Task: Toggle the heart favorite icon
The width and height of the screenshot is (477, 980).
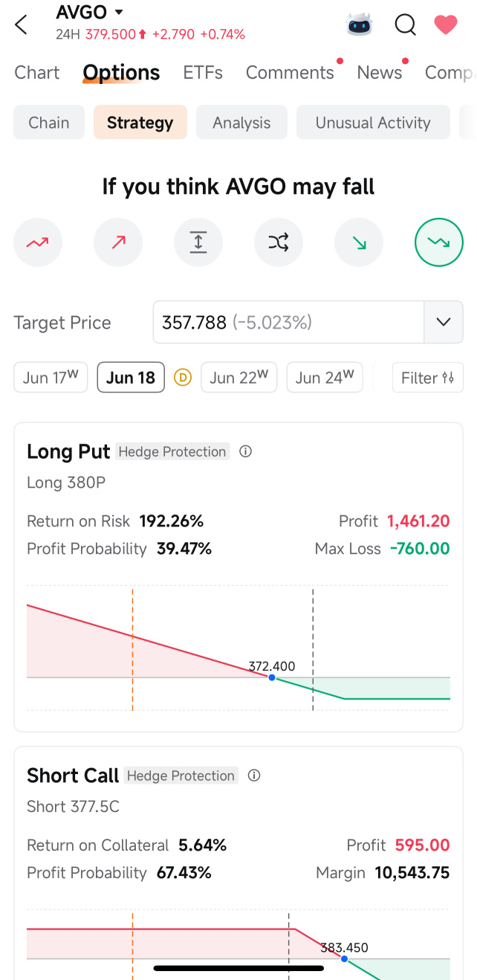Action: tap(446, 25)
